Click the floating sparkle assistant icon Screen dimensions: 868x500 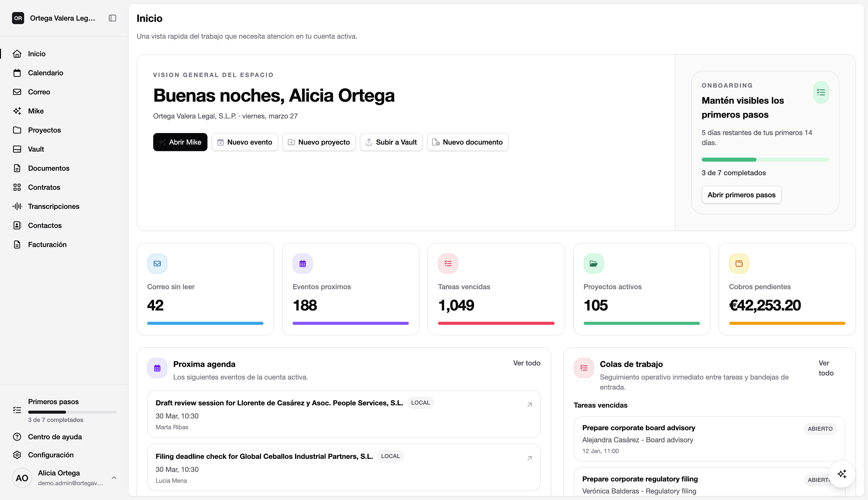pyautogui.click(x=842, y=474)
